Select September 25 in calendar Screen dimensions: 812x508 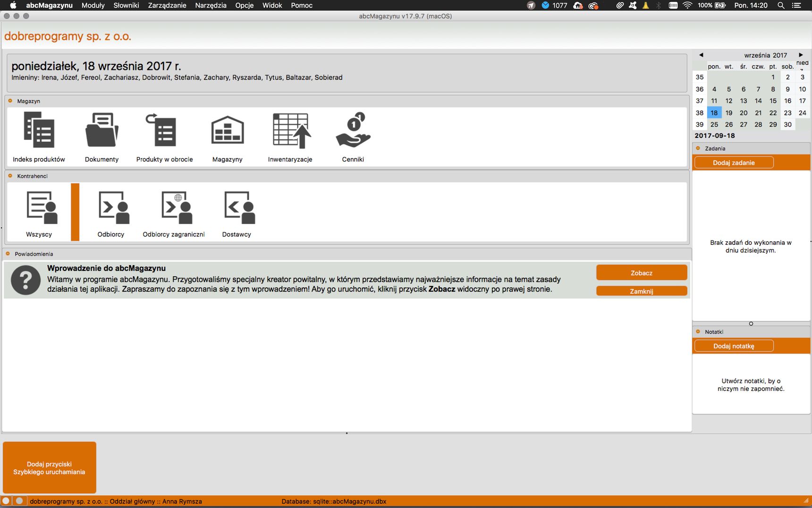[714, 124]
